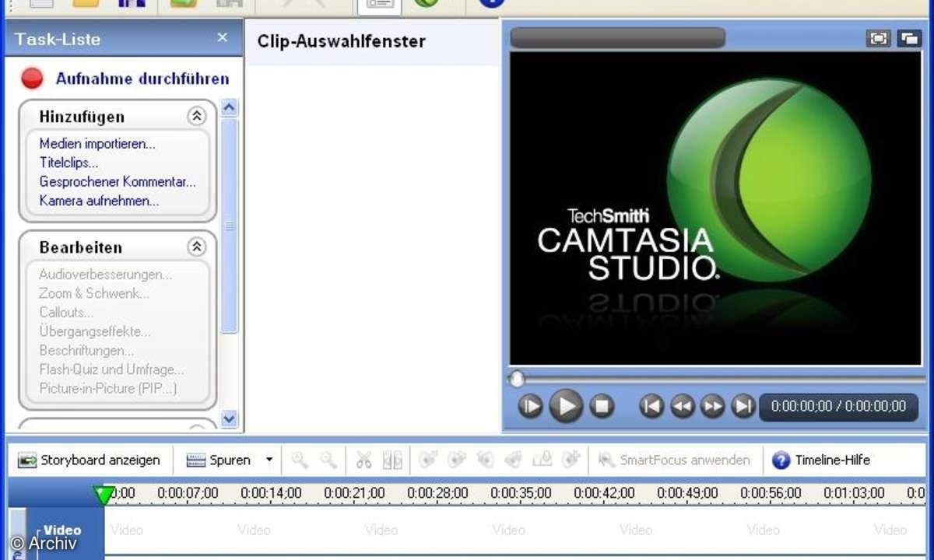
Task: Jump to beginning of clip
Action: (651, 405)
